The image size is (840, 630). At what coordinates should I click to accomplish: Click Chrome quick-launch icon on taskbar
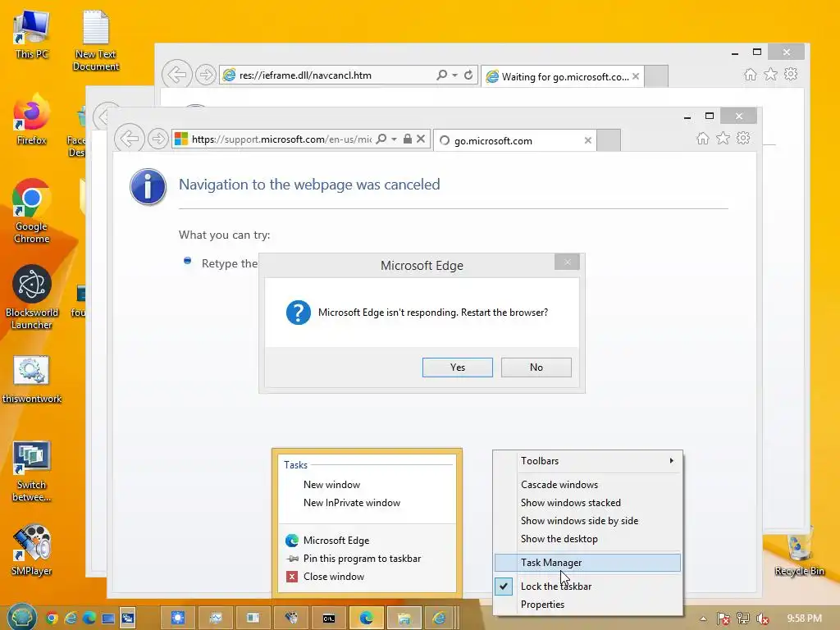point(52,619)
